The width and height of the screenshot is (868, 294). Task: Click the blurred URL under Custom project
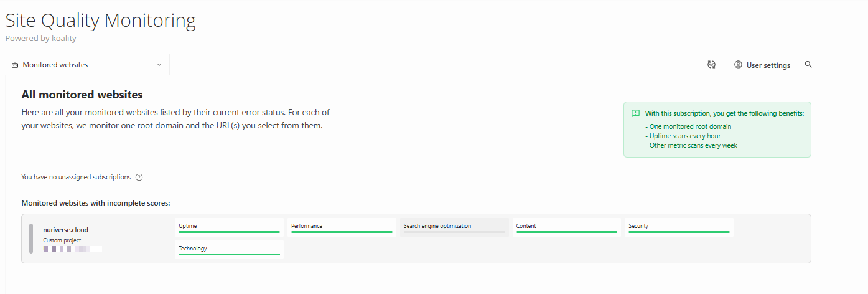[72, 249]
